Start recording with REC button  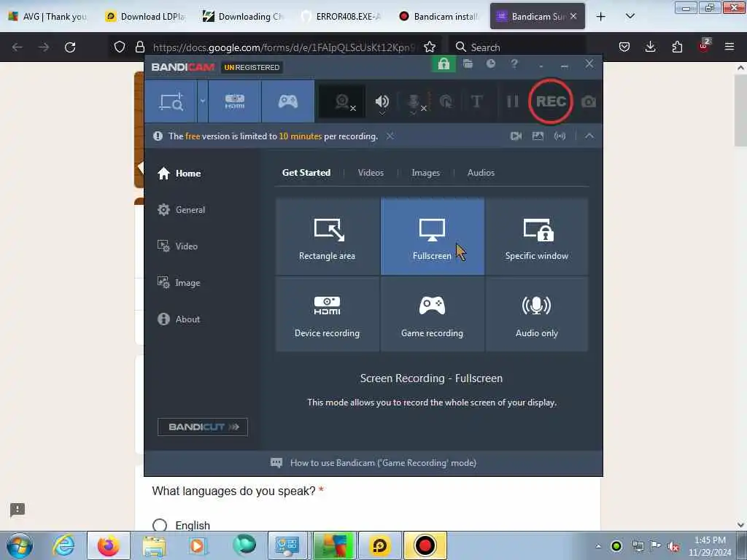[551, 101]
